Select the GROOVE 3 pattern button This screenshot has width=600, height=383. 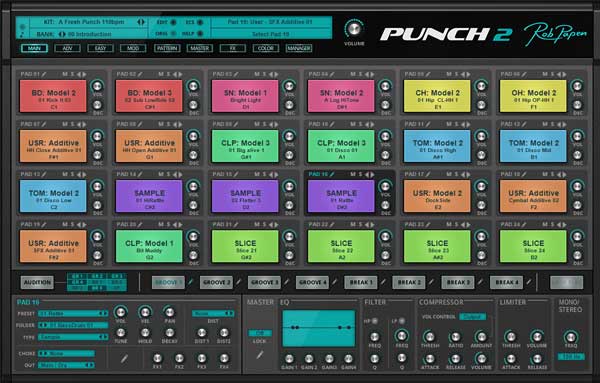264,282
